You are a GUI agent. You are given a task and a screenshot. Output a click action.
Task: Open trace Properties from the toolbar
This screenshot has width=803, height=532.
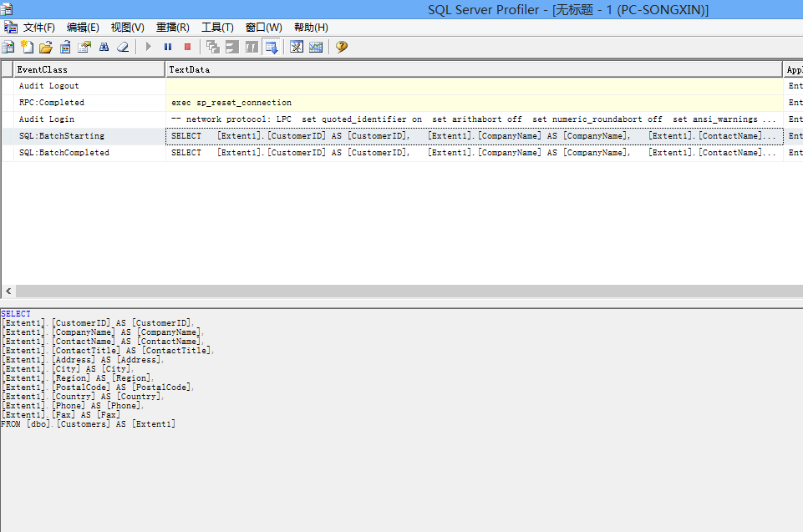pos(84,47)
